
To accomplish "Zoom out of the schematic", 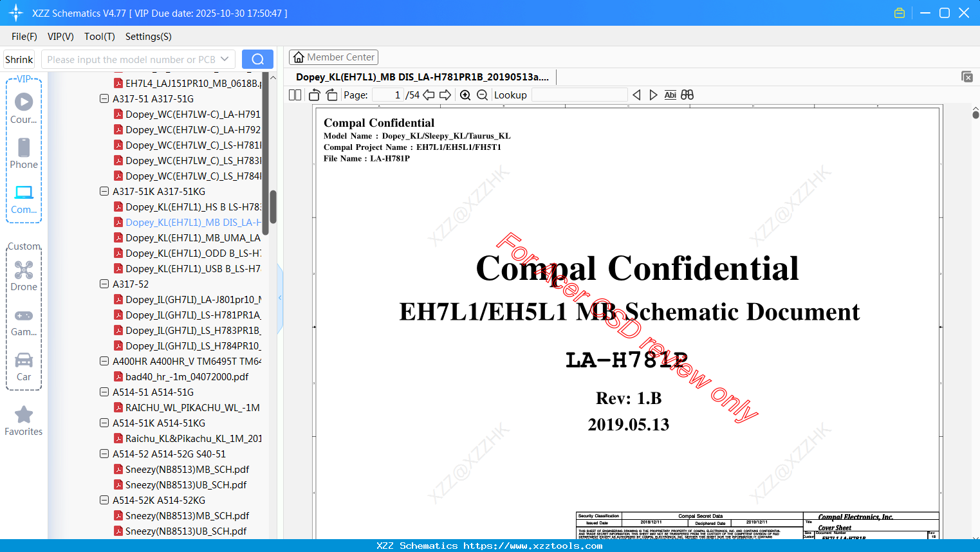I will point(482,95).
